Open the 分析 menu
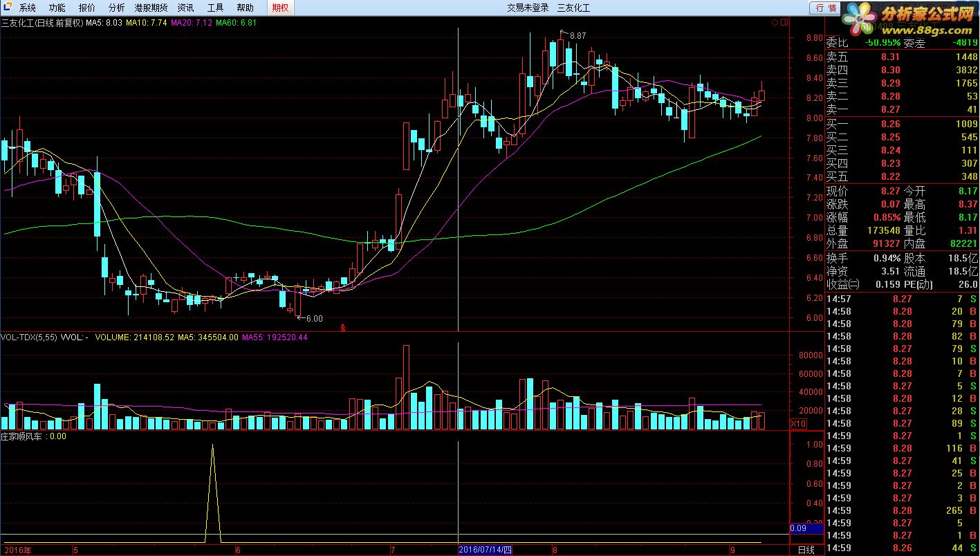Screen dimensions: 980x556 click(117, 8)
